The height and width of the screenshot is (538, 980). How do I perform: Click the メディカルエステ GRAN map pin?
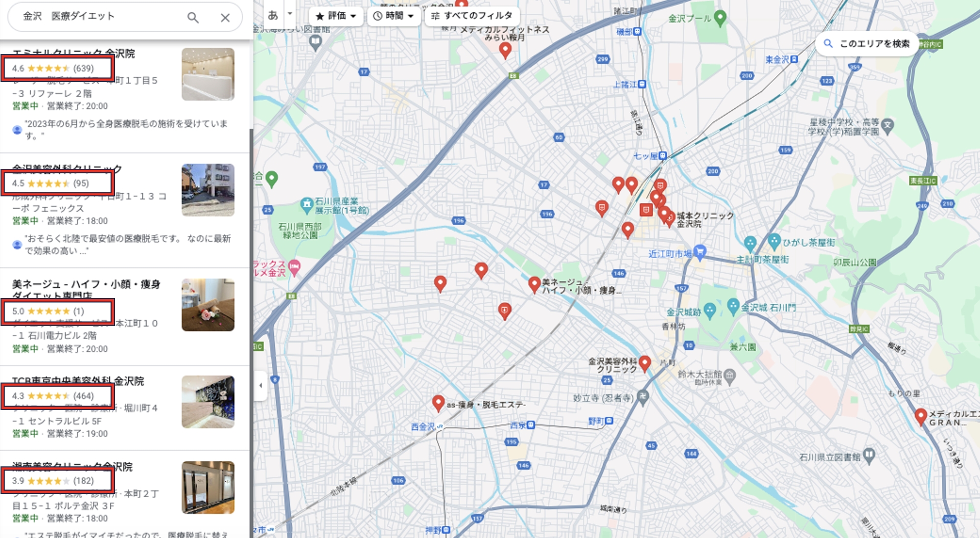coord(921,417)
